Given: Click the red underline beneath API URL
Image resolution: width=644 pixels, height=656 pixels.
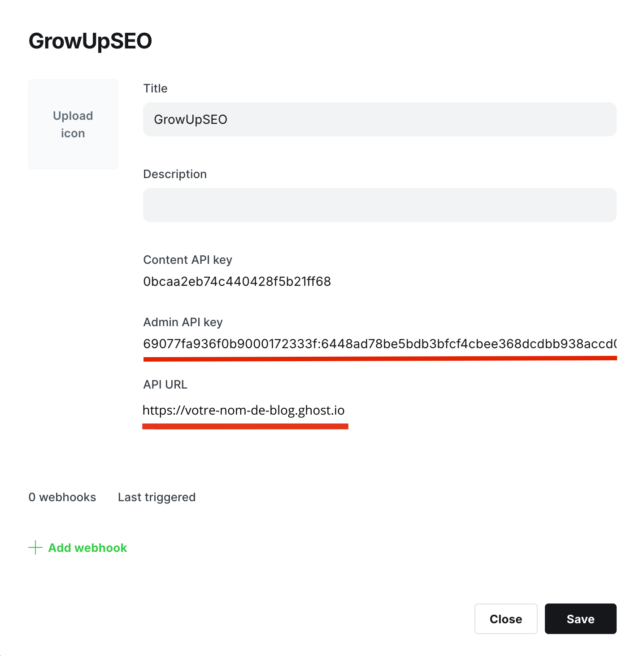Looking at the screenshot, I should point(245,426).
